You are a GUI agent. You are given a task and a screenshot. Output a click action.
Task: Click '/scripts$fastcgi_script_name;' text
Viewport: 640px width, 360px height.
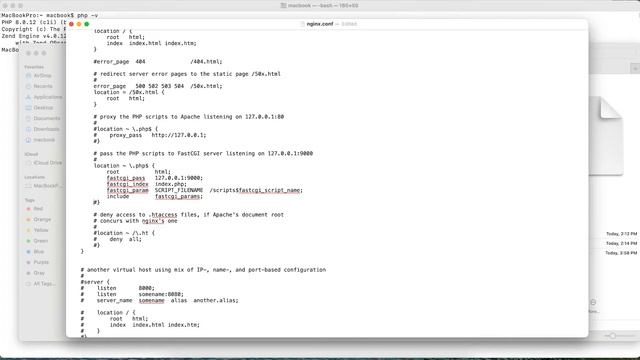click(256, 190)
